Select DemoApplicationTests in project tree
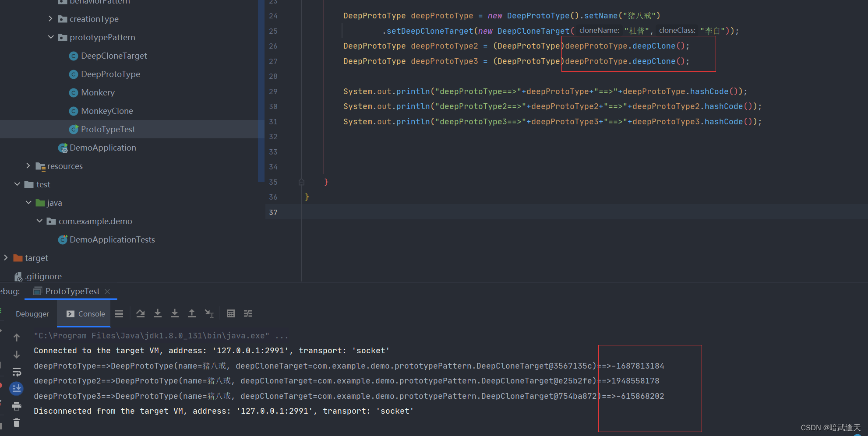Screen dimensions: 868x436 point(112,239)
